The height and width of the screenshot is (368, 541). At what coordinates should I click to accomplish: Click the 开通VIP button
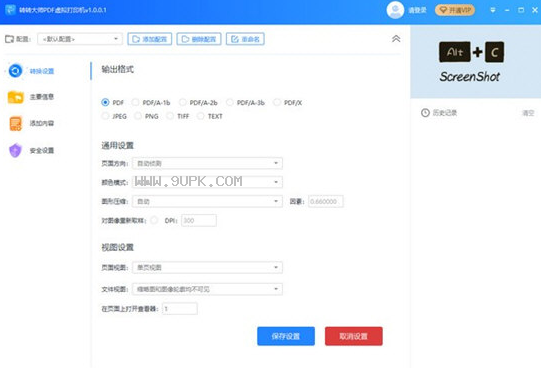[455, 10]
